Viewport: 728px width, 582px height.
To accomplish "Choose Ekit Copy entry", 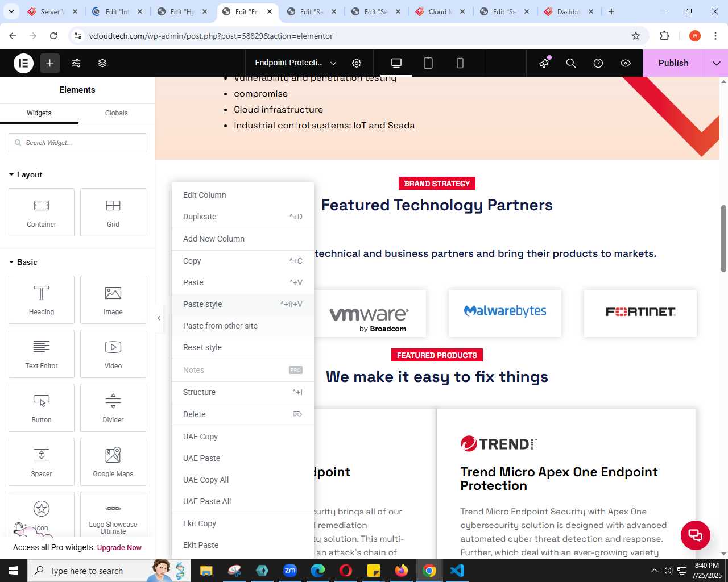I will coord(243,523).
